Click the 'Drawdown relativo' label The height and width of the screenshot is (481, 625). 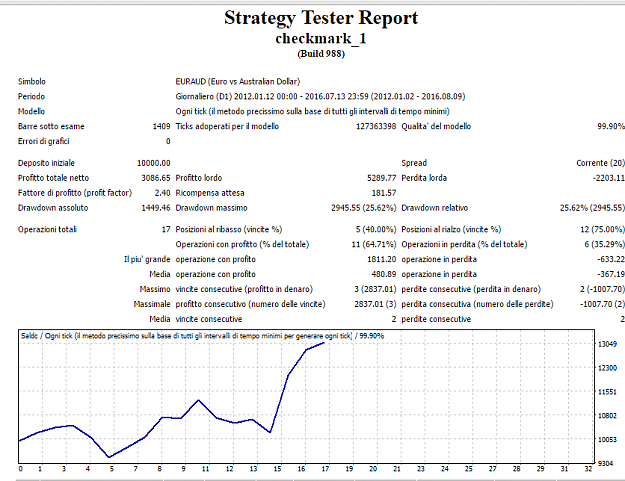pyautogui.click(x=434, y=208)
